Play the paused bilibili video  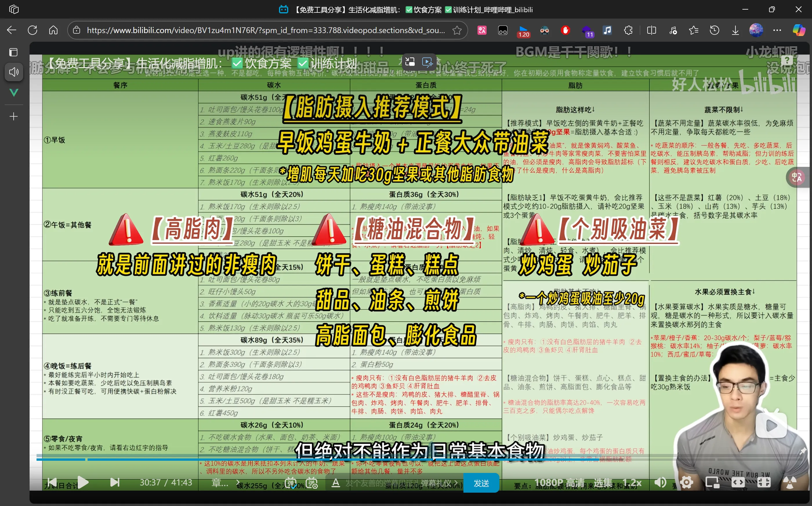[x=83, y=482]
